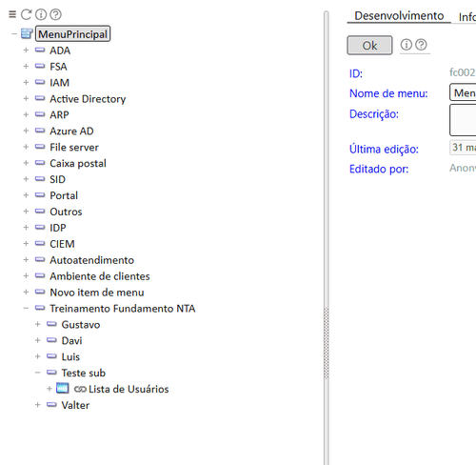The width and height of the screenshot is (476, 465).
Task: Click the refresh icon above the tree
Action: point(26,14)
